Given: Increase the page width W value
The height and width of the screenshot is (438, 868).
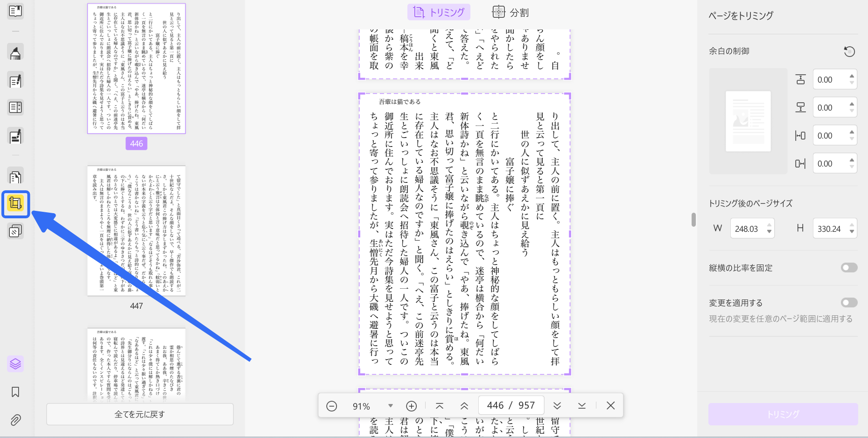Looking at the screenshot, I should 770,225.
